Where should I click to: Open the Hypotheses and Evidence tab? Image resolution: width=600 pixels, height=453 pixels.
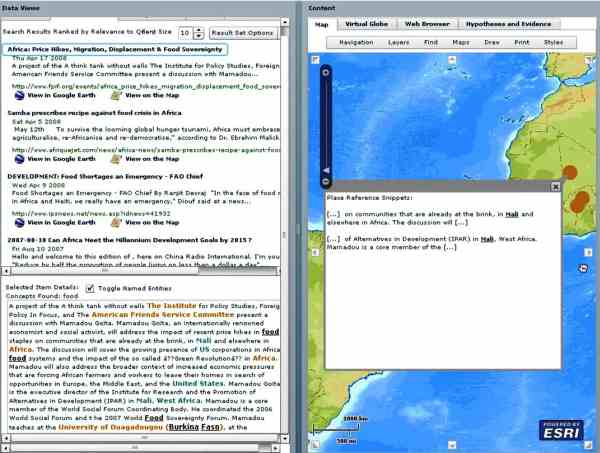(506, 23)
